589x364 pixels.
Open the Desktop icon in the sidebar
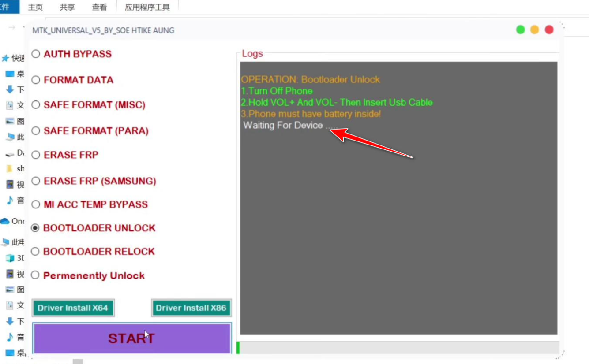[x=10, y=74]
